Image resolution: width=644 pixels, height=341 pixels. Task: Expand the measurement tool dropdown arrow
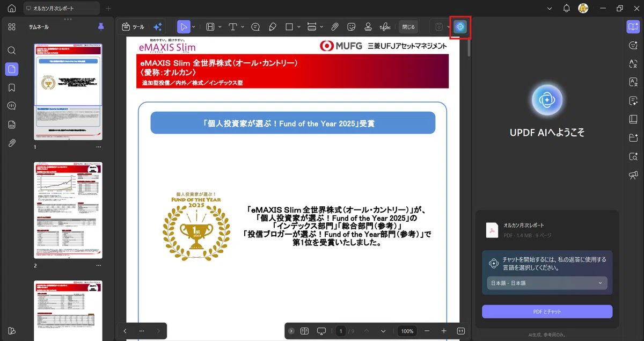click(x=321, y=27)
